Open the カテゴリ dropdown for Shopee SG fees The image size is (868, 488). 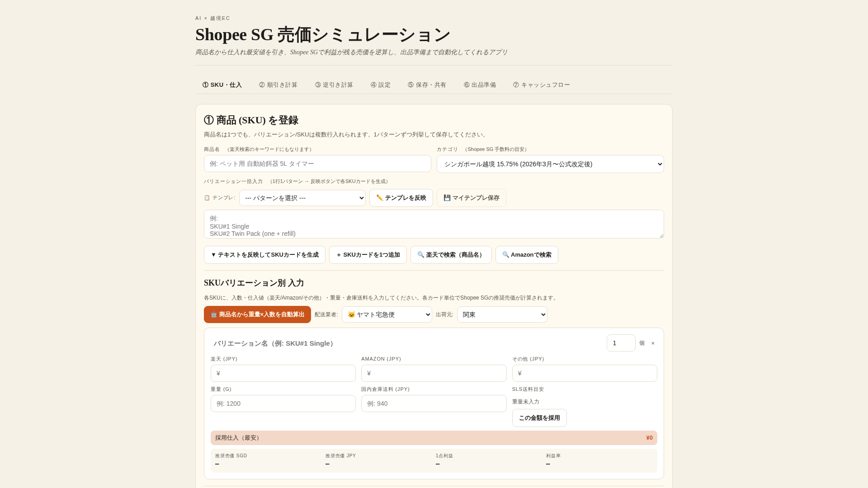coord(550,164)
